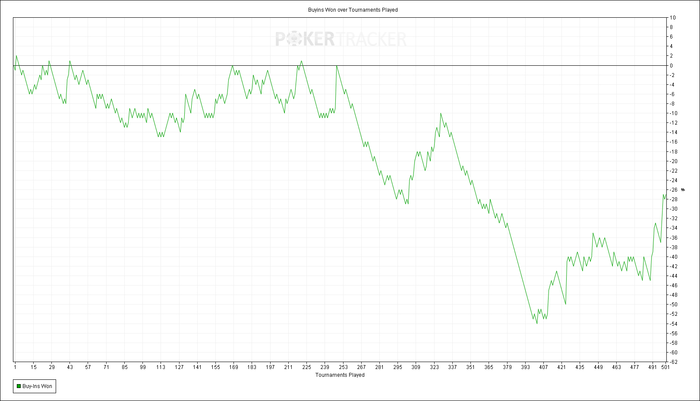This screenshot has width=700, height=401.
Task: Click x-axis tick label 407
Action: [x=543, y=367]
